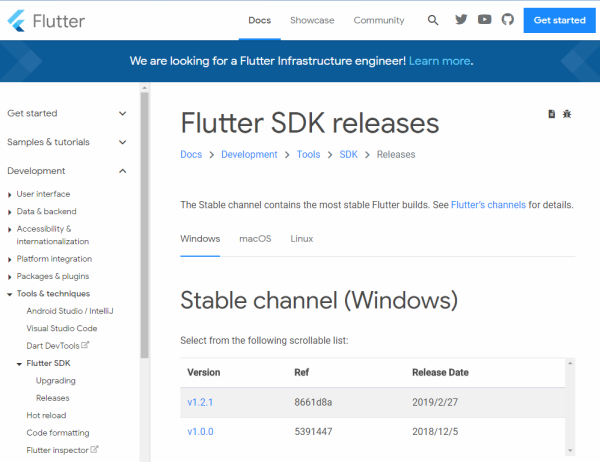Click the Version column header

pos(204,372)
